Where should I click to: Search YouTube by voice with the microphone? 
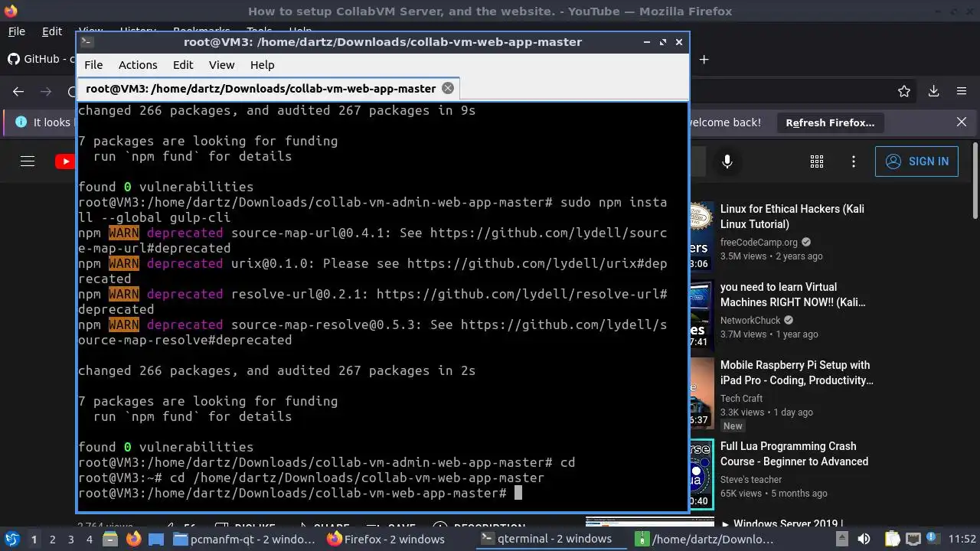pos(727,161)
